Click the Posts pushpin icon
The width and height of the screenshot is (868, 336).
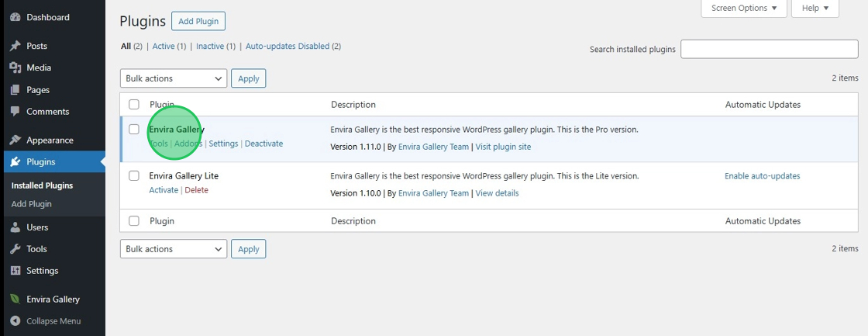(x=15, y=46)
